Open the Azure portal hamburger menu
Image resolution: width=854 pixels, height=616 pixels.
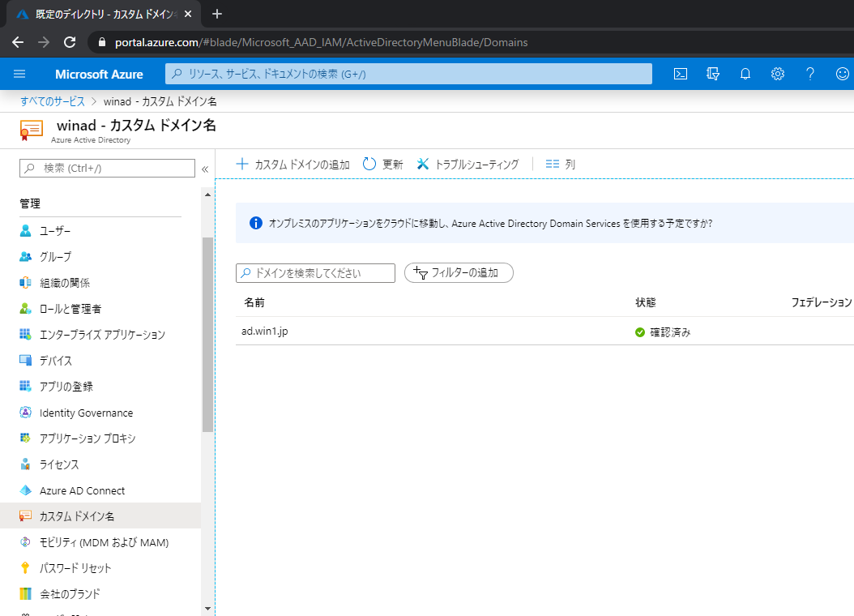[19, 74]
